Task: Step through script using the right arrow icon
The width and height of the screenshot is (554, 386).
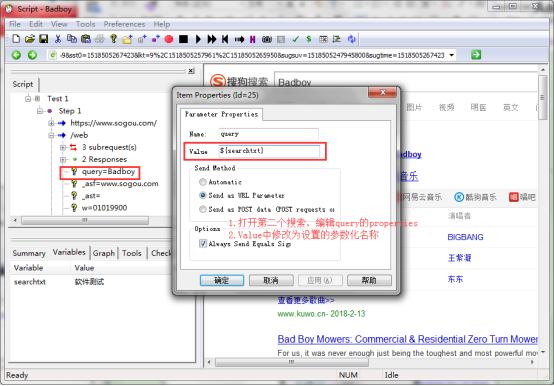Action: coord(239,39)
